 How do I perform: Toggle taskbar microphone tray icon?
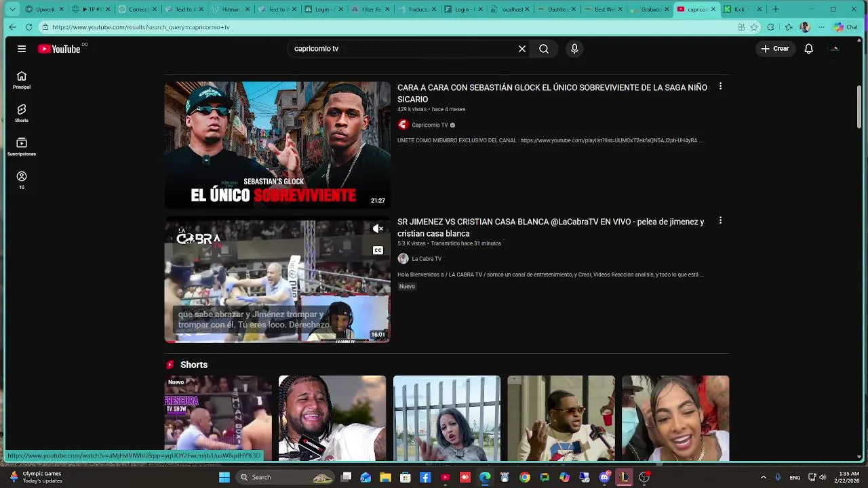778,477
